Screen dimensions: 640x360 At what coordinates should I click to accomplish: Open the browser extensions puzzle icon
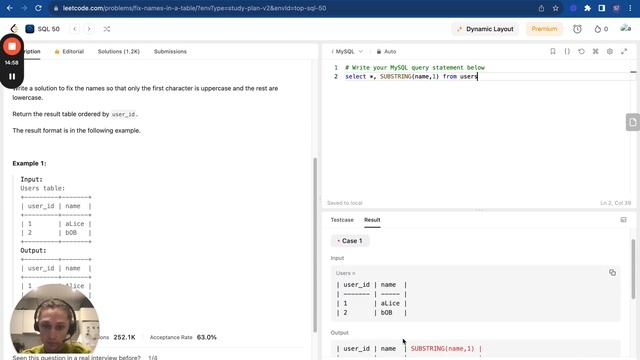pyautogui.click(x=587, y=8)
